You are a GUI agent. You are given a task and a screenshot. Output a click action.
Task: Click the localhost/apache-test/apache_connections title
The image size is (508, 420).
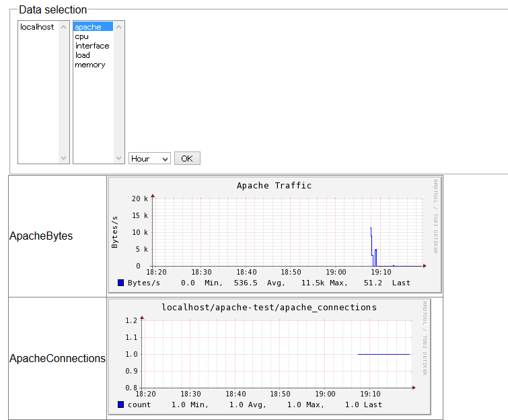coord(269,307)
